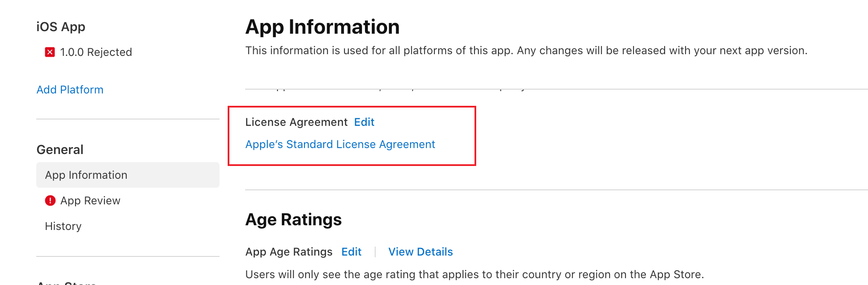
Task: Click the General section heading
Action: click(x=60, y=150)
